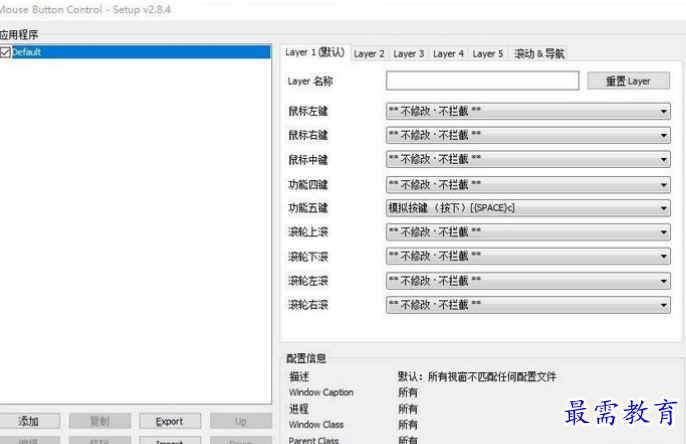The height and width of the screenshot is (444, 686).
Task: Expand the 滚轮右滚 action dropdown
Action: [x=528, y=305]
